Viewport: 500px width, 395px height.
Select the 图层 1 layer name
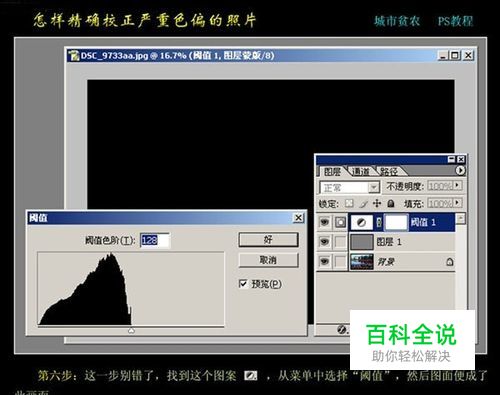coord(389,242)
